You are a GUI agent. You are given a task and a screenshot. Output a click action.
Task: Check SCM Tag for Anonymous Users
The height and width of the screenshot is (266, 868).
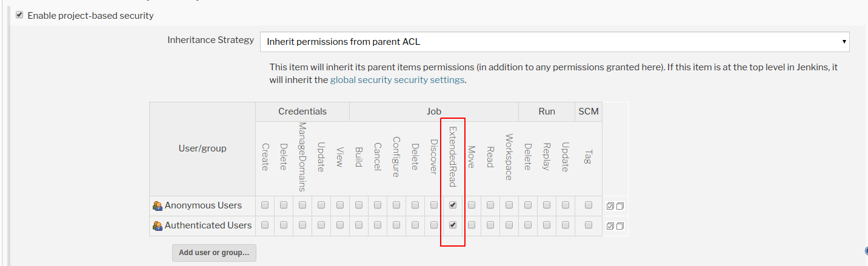coord(589,205)
